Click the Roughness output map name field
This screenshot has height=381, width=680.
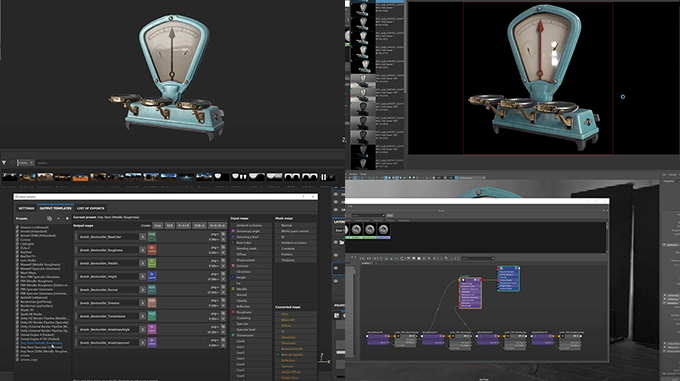click(x=108, y=250)
